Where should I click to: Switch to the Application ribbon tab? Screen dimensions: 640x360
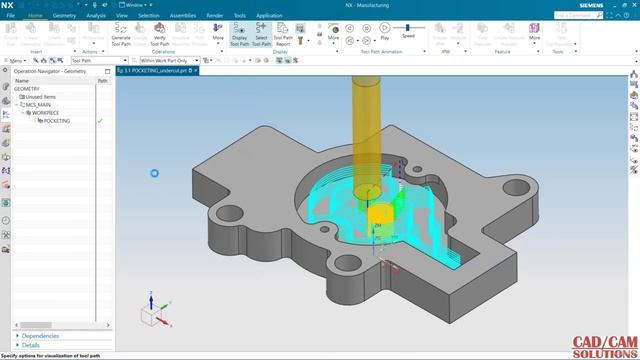click(269, 16)
